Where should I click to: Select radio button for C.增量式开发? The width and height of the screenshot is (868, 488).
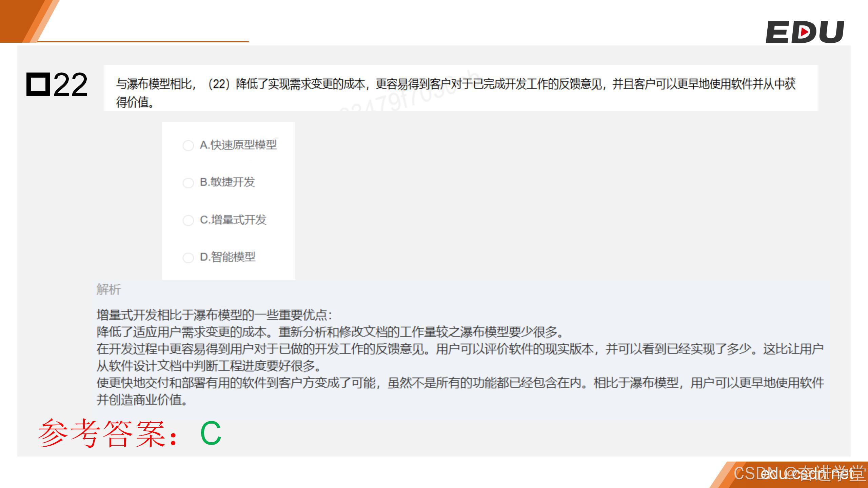coord(188,220)
